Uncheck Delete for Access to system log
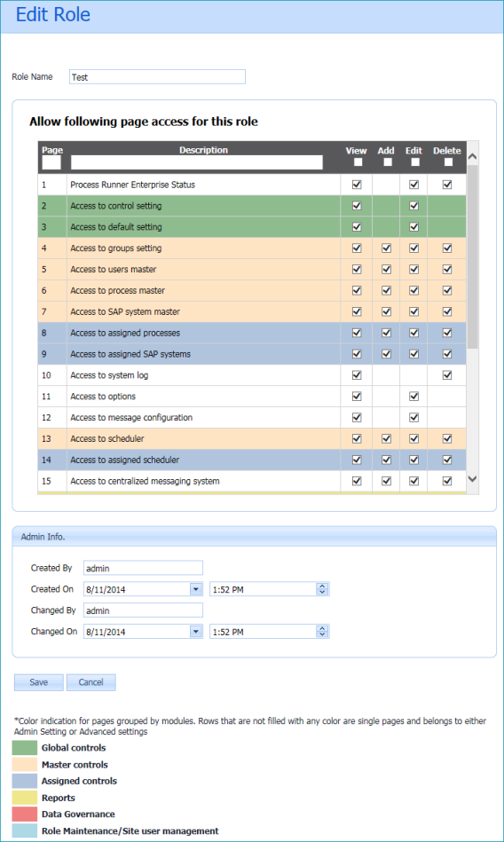Screen dimensions: 504x842 pos(447,375)
